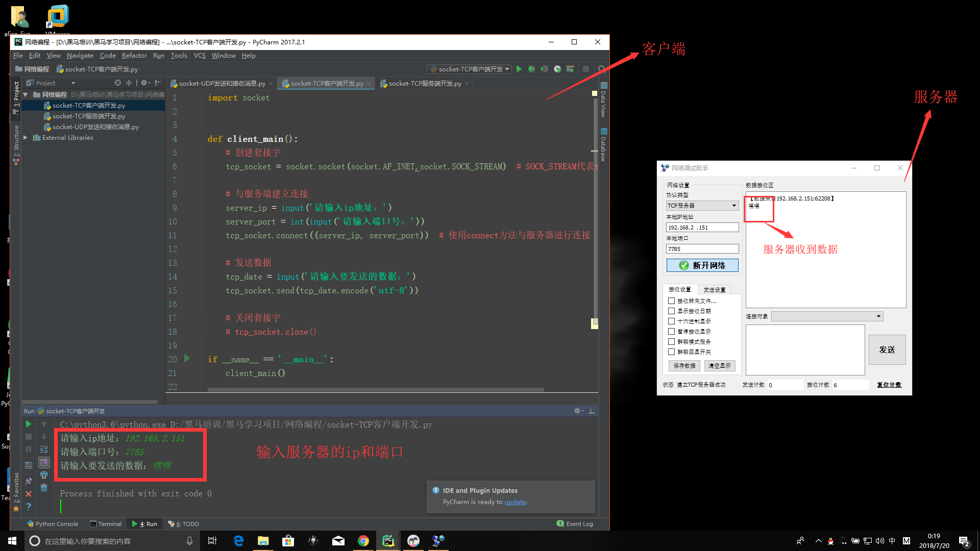Open the Refactor menu
Image resolution: width=980 pixels, height=551 pixels.
point(134,56)
